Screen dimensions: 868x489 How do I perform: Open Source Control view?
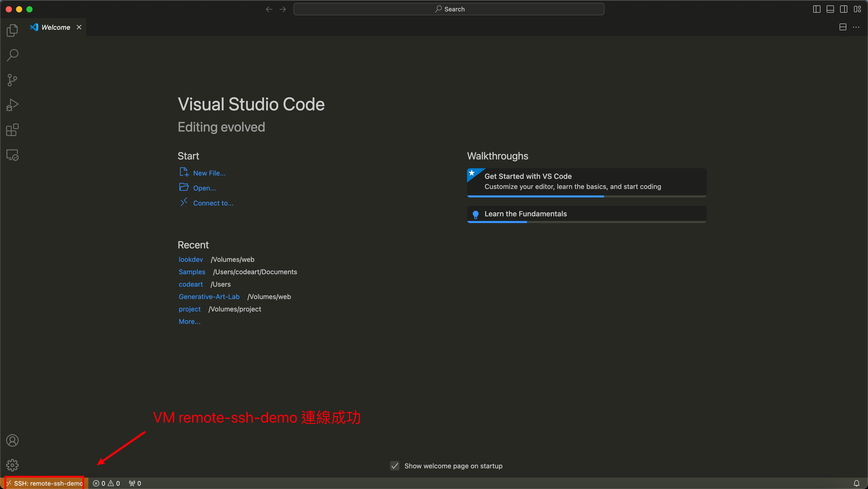(x=12, y=80)
